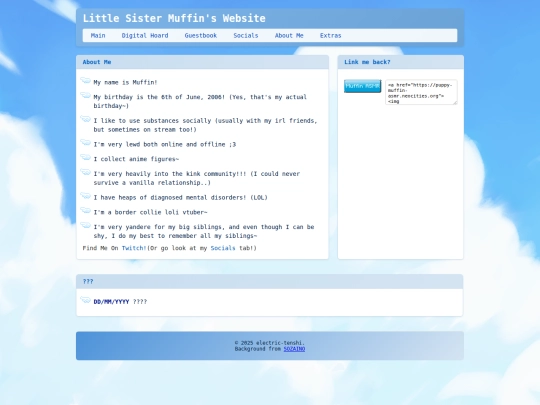The image size is (540, 405).
Task: Open the Extras nav item
Action: click(x=330, y=35)
